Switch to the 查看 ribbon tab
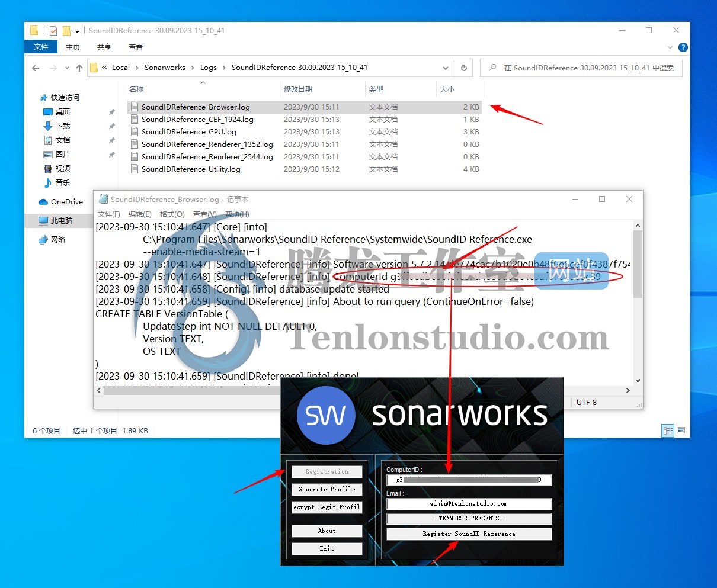This screenshot has width=717, height=588. point(136,47)
